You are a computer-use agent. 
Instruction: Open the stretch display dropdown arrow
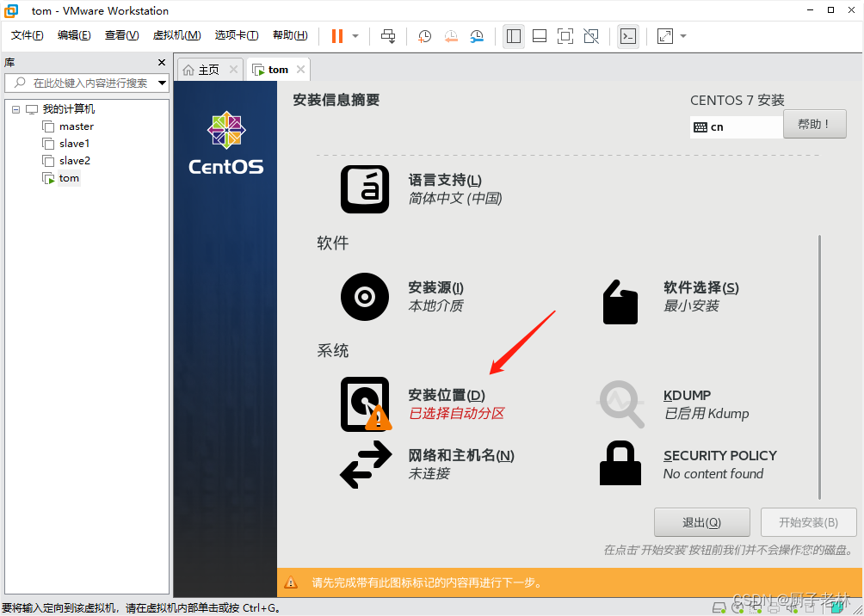683,36
